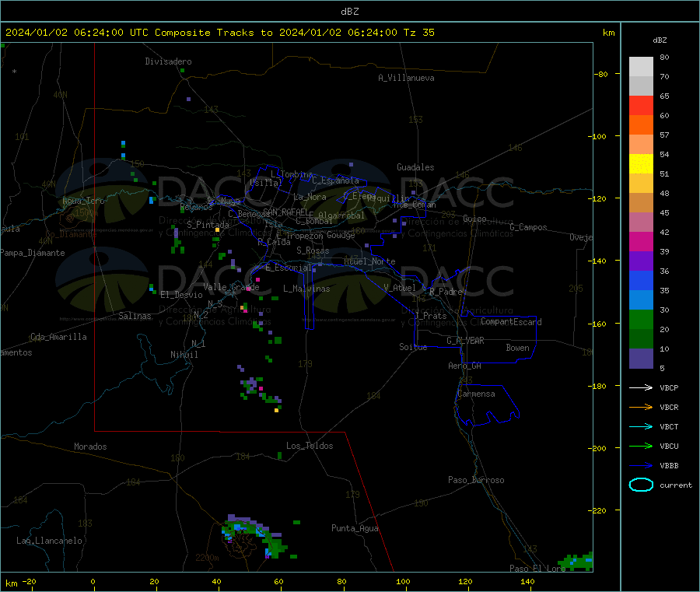Choose the light blue 35–30 dBZ swatch
This screenshot has height=592, width=700.
click(x=641, y=300)
